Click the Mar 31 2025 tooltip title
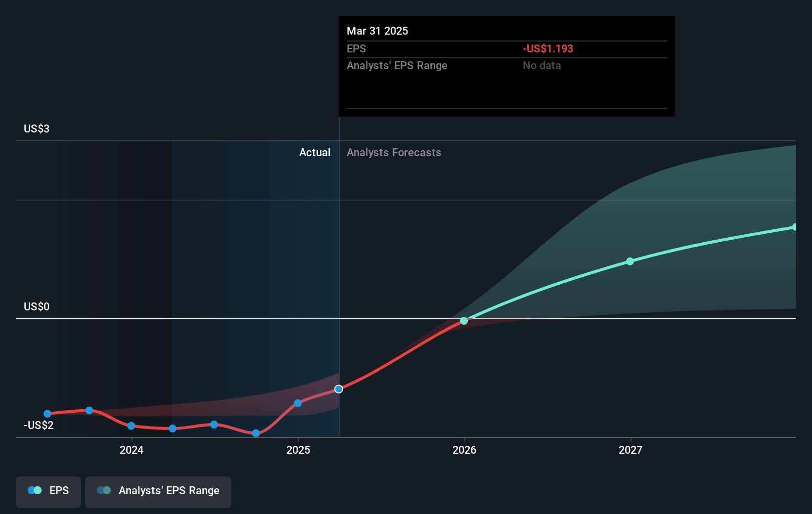Image resolution: width=812 pixels, height=514 pixels. tap(377, 31)
